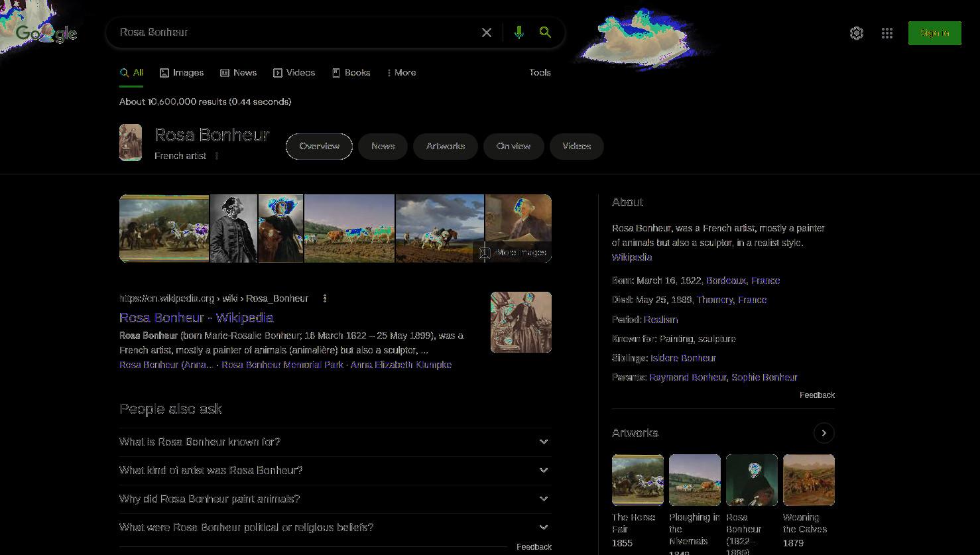980x555 pixels.
Task: Submit search with the magnifier icon
Action: (545, 32)
